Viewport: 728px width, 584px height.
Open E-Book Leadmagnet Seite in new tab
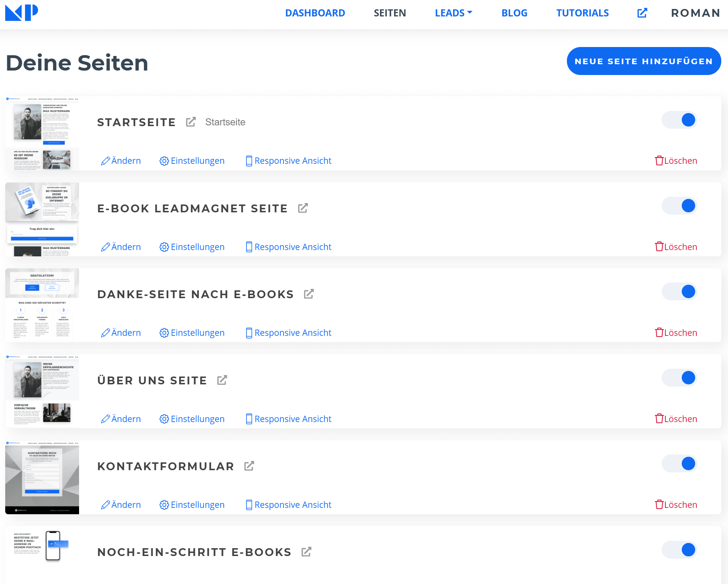(303, 208)
